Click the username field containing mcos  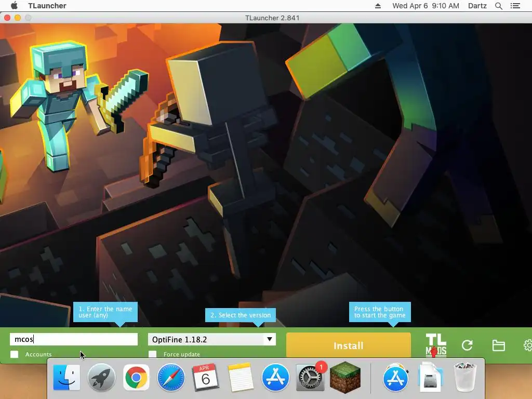74,339
